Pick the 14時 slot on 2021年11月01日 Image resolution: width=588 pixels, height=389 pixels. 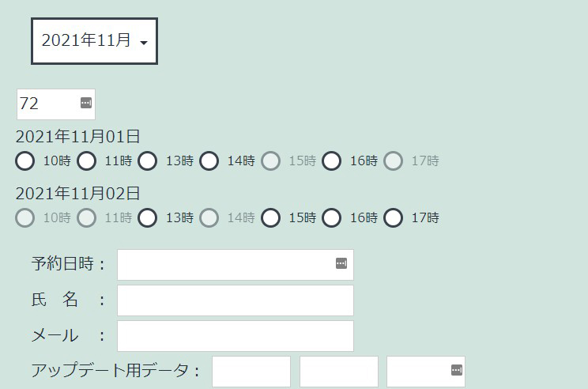pyautogui.click(x=209, y=161)
